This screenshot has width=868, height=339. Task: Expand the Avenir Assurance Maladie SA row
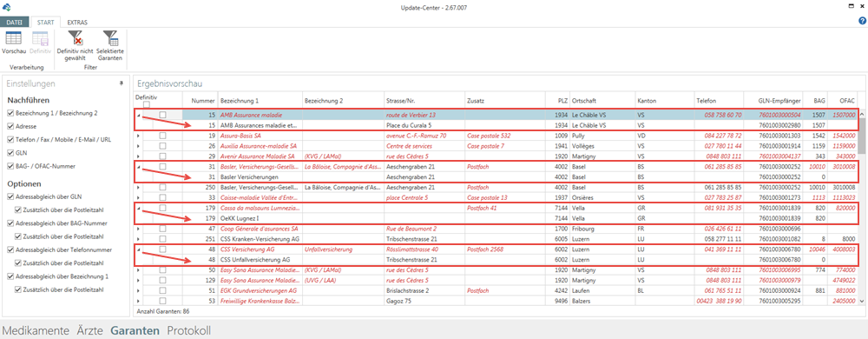pos(138,156)
